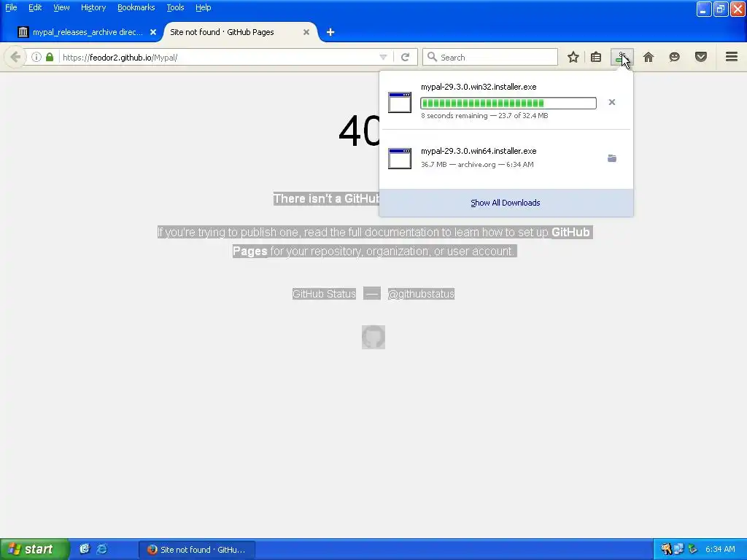Open the Bookmarks menu
This screenshot has height=560, width=747.
pos(136,7)
